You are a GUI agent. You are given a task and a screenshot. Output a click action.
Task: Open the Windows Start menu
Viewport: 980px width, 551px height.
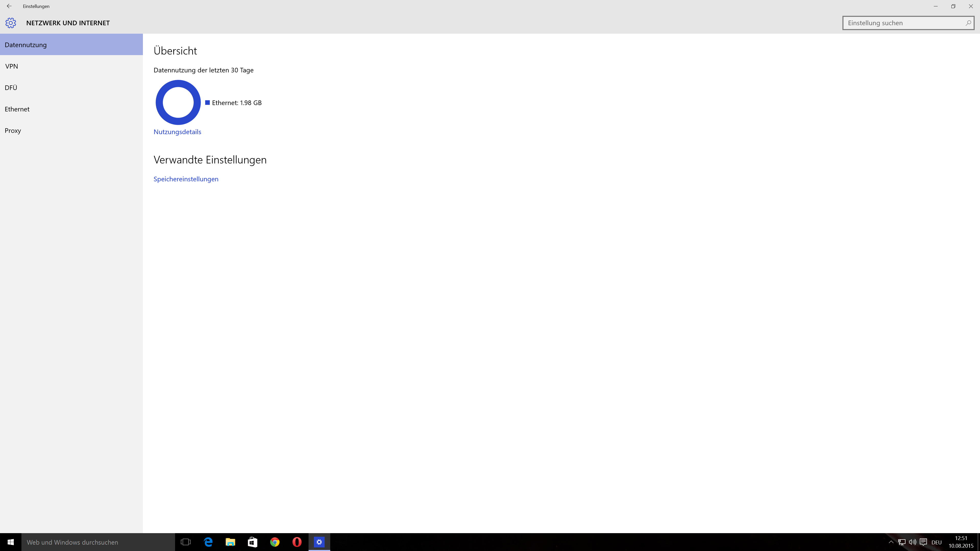click(11, 542)
